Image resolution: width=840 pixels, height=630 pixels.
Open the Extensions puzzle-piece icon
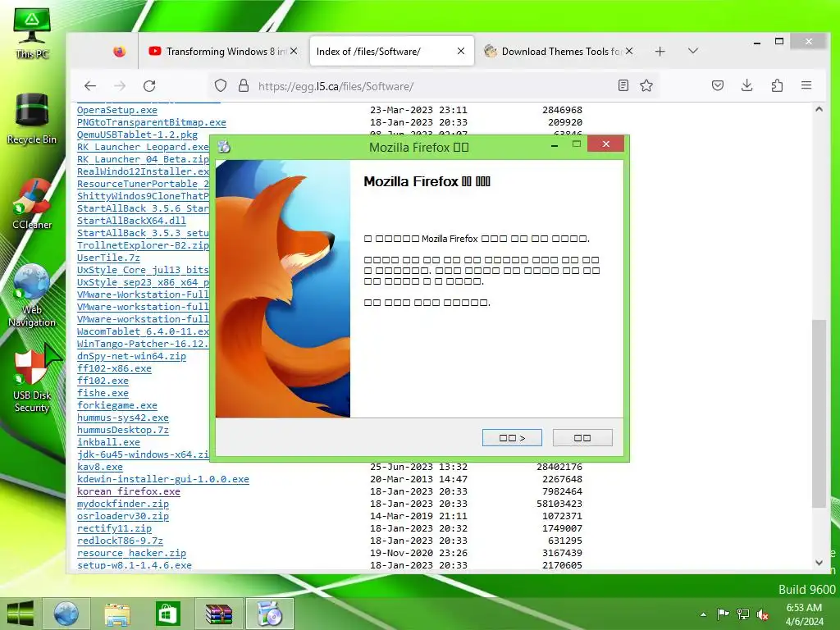(777, 85)
